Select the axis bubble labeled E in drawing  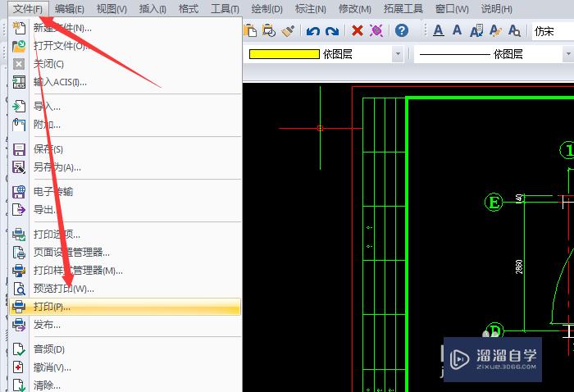pos(494,202)
